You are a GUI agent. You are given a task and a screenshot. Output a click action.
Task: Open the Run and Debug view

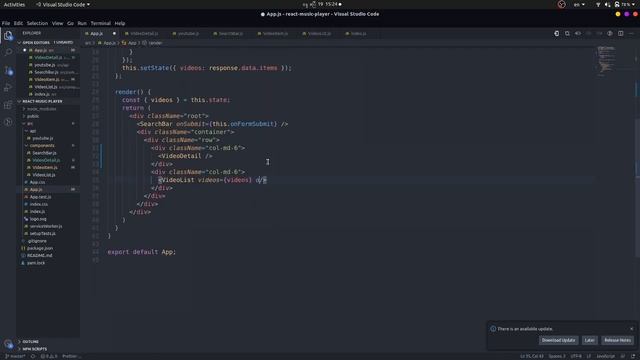coord(8,87)
